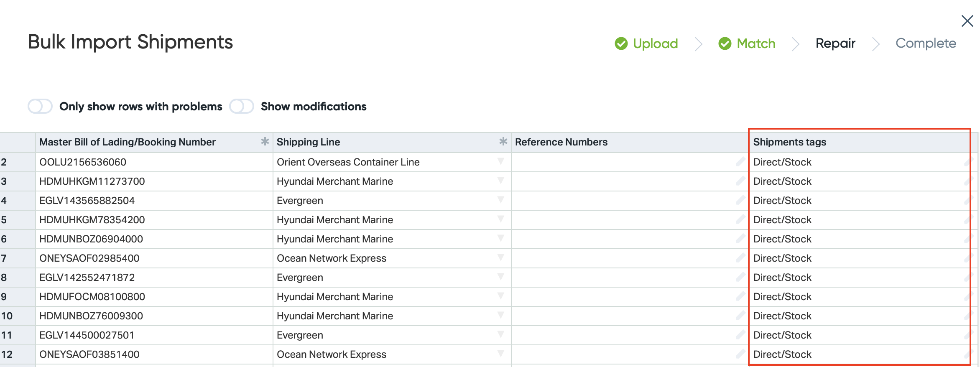This screenshot has height=367, width=980.
Task: Close the Bulk Import Shipments dialog
Action: (967, 21)
